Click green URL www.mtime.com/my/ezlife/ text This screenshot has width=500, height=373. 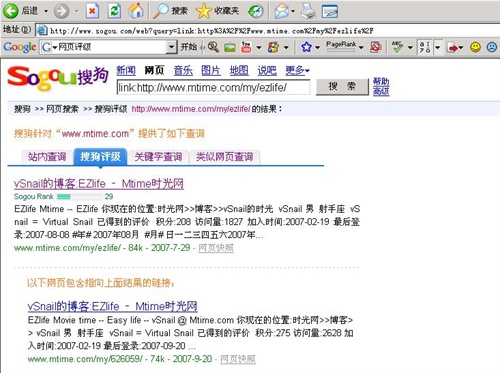[x=67, y=248]
